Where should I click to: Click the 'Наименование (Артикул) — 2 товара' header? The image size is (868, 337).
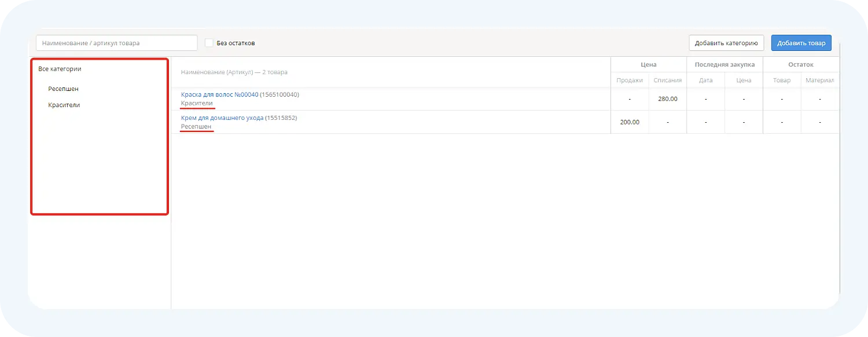tap(234, 72)
